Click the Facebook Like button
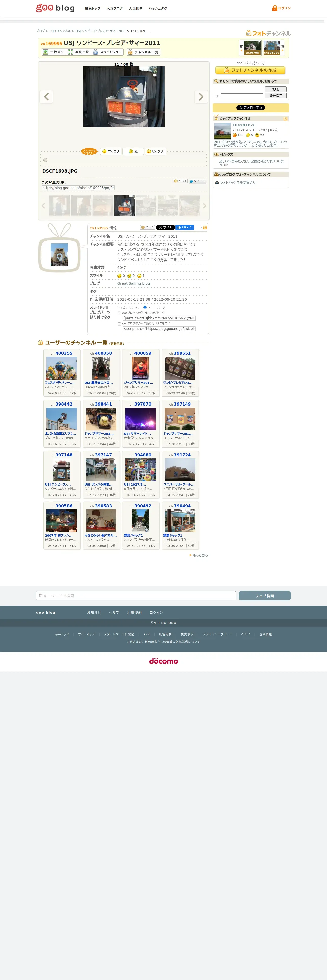The height and width of the screenshot is (980, 327). [x=185, y=227]
